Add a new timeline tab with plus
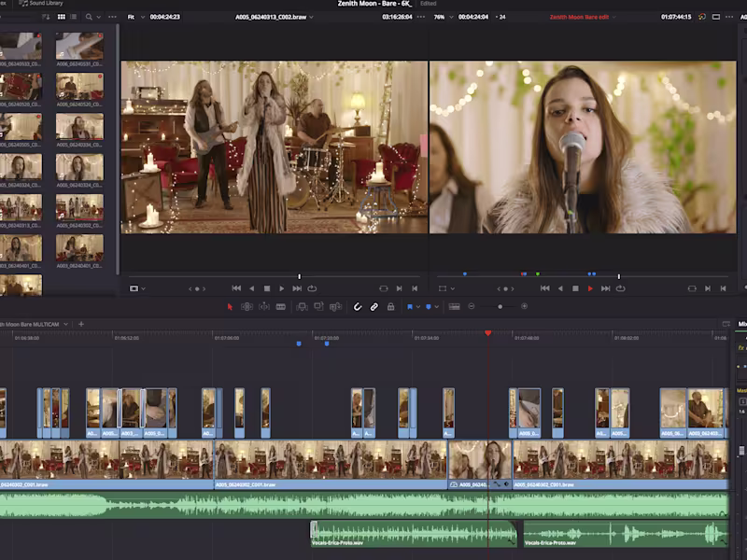Screen dimensions: 747x560 [x=81, y=324]
